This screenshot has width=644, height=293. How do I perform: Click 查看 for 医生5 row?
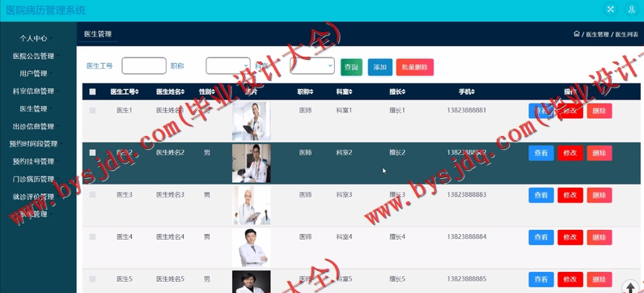pos(541,279)
